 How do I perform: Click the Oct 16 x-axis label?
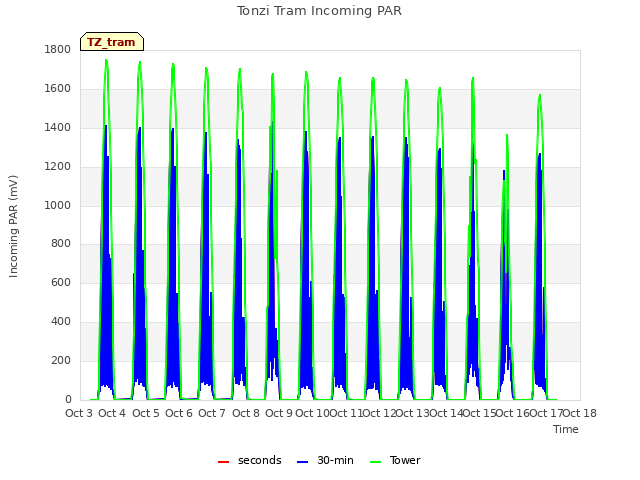pos(513,413)
